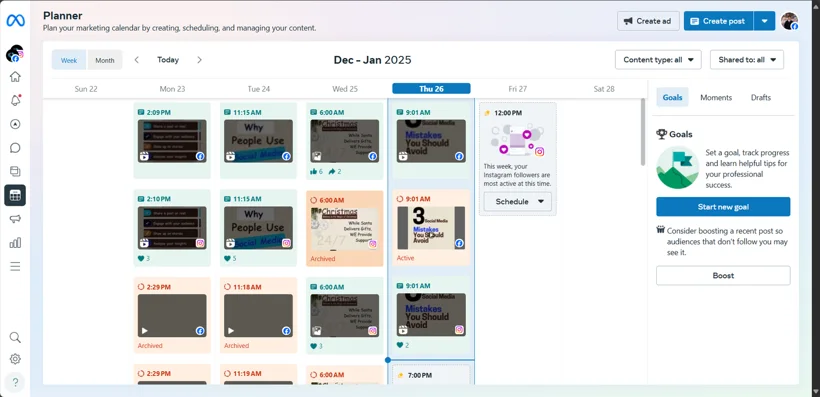Open Insights bar chart icon
Image resolution: width=820 pixels, height=397 pixels.
(x=15, y=243)
